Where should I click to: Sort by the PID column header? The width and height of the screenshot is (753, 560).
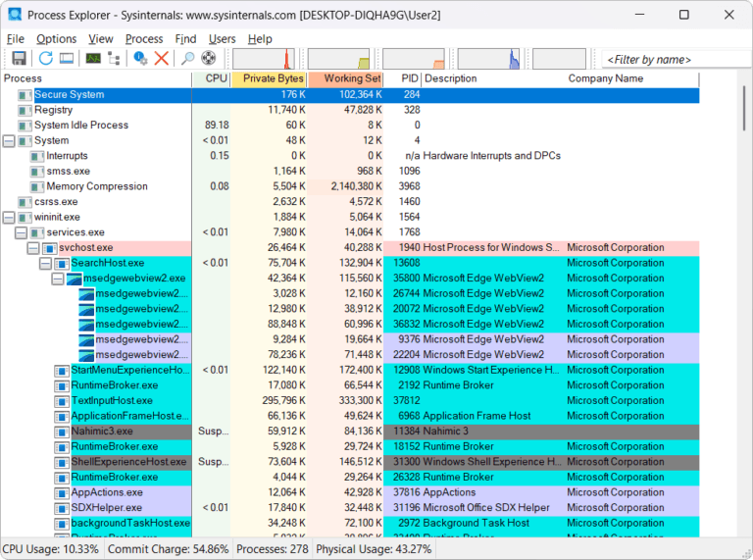click(x=402, y=78)
